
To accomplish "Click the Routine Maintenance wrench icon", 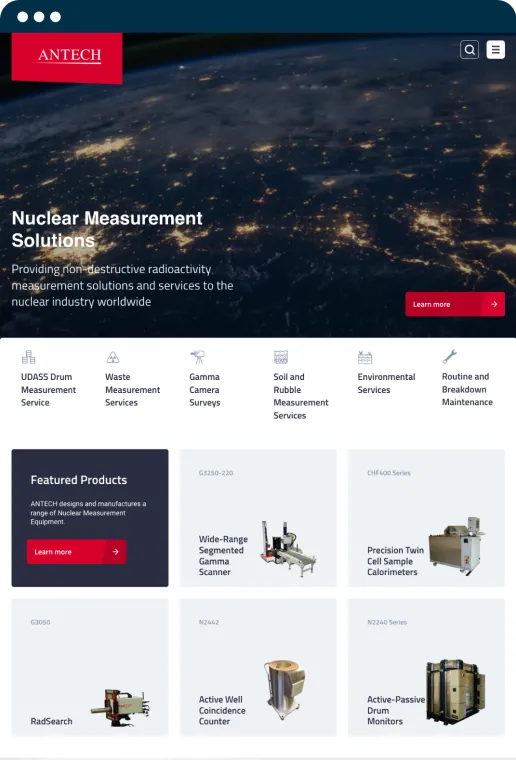I will [x=449, y=356].
